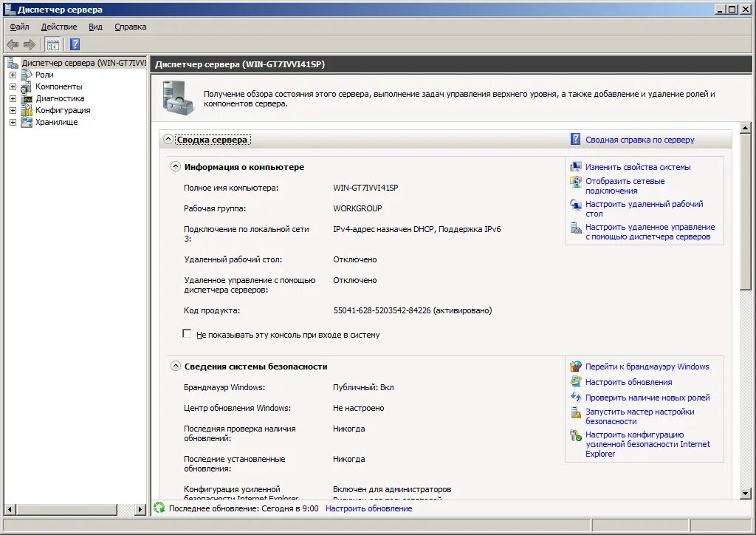Image resolution: width=756 pixels, height=535 pixels.
Task: Click the scroll up arrow of the main pane
Action: coord(746,128)
